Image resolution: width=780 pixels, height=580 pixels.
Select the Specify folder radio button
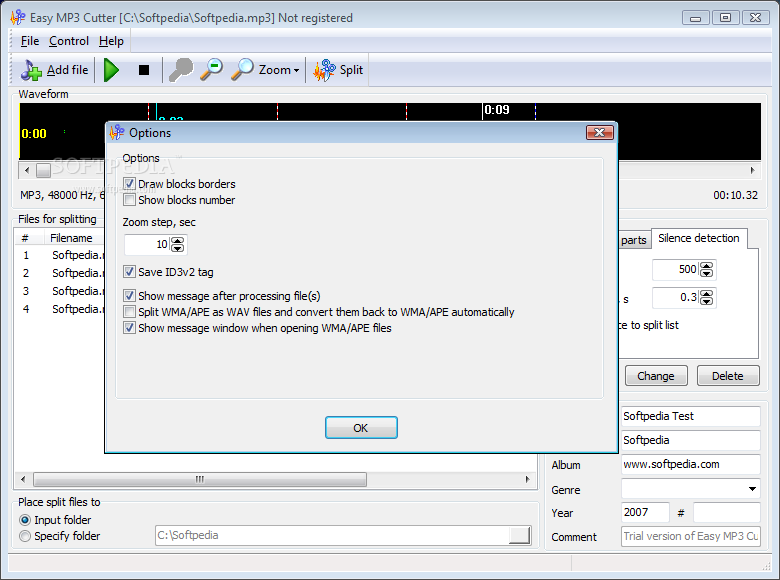coord(25,536)
